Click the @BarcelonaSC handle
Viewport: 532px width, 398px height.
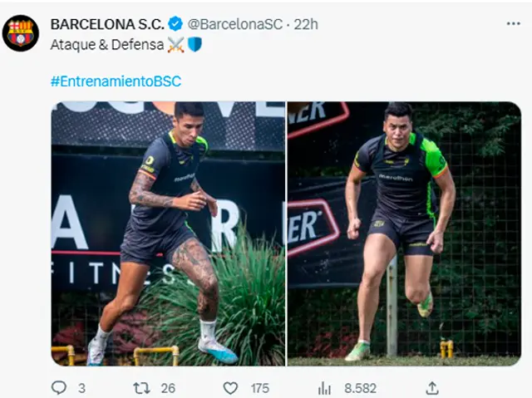coord(234,24)
